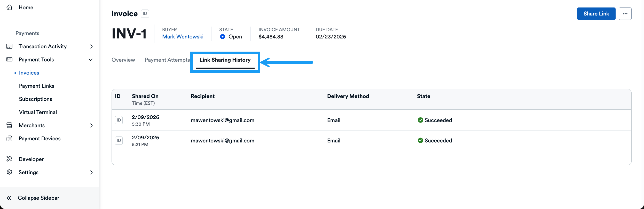Open Invoices in the sidebar
Screen dimensions: 644x209
pyautogui.click(x=29, y=73)
